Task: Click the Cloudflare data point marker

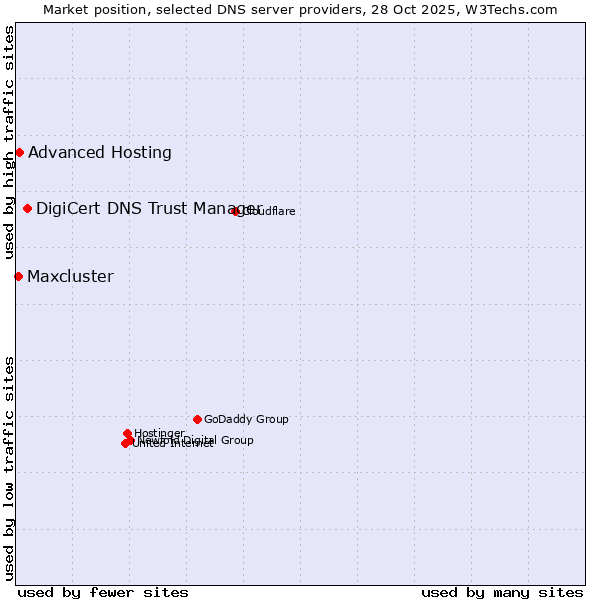Action: pos(236,211)
